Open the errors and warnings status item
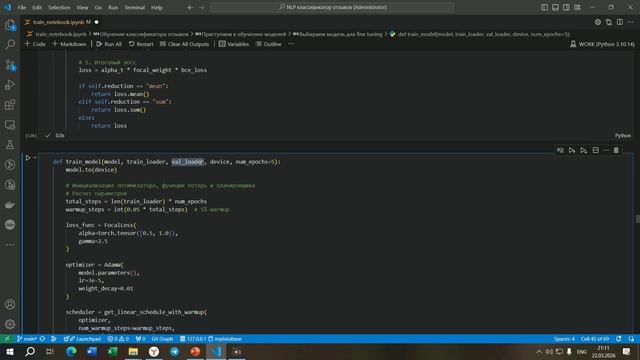Image resolution: width=640 pixels, height=360 pixels. point(118,339)
